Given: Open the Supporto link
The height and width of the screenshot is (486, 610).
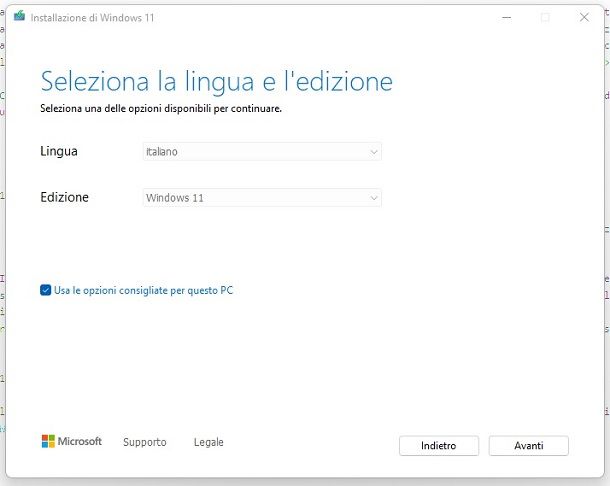Looking at the screenshot, I should (x=145, y=442).
